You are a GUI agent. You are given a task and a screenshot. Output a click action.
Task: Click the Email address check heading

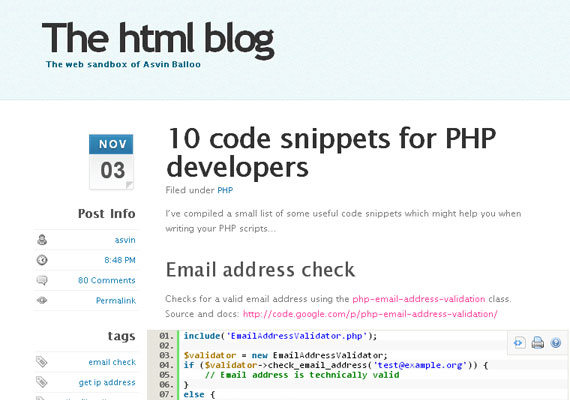pos(260,270)
